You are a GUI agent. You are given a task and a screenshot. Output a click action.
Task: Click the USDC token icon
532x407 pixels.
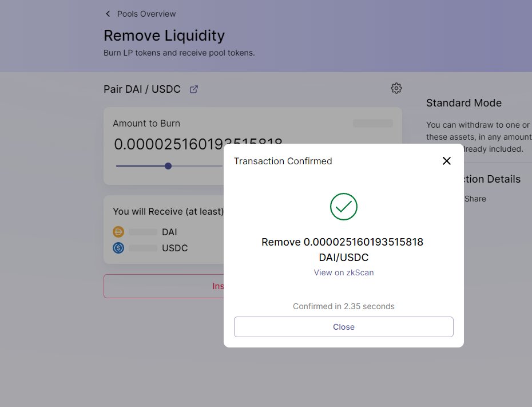[x=118, y=248]
